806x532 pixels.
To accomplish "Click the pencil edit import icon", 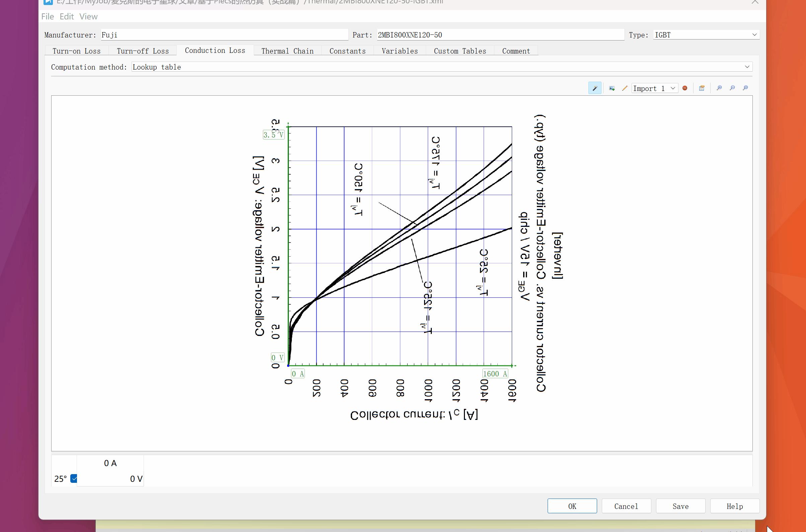I will pos(625,88).
